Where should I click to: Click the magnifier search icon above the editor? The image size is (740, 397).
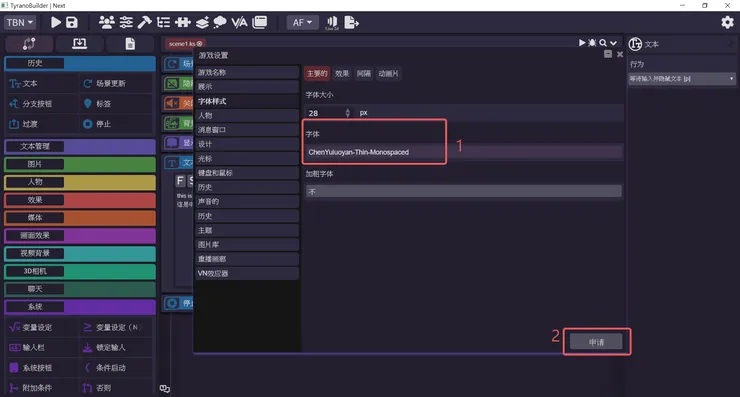603,43
